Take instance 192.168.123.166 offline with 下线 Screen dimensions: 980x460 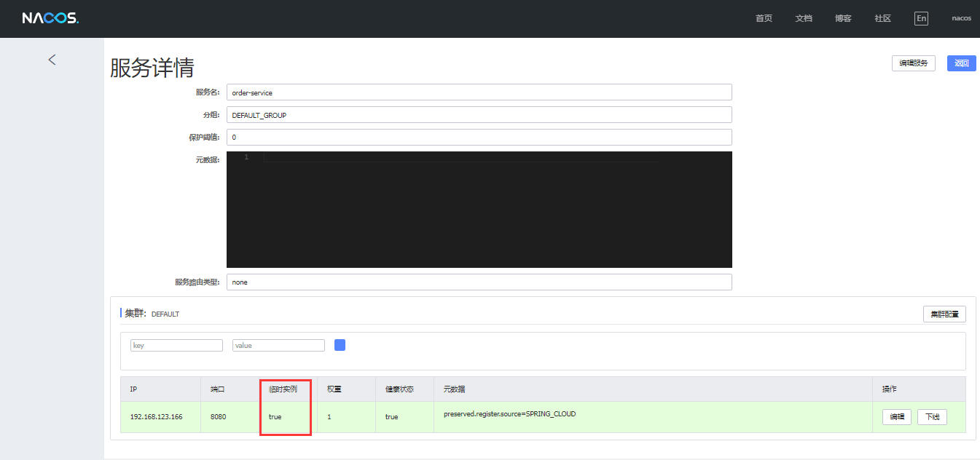click(932, 417)
